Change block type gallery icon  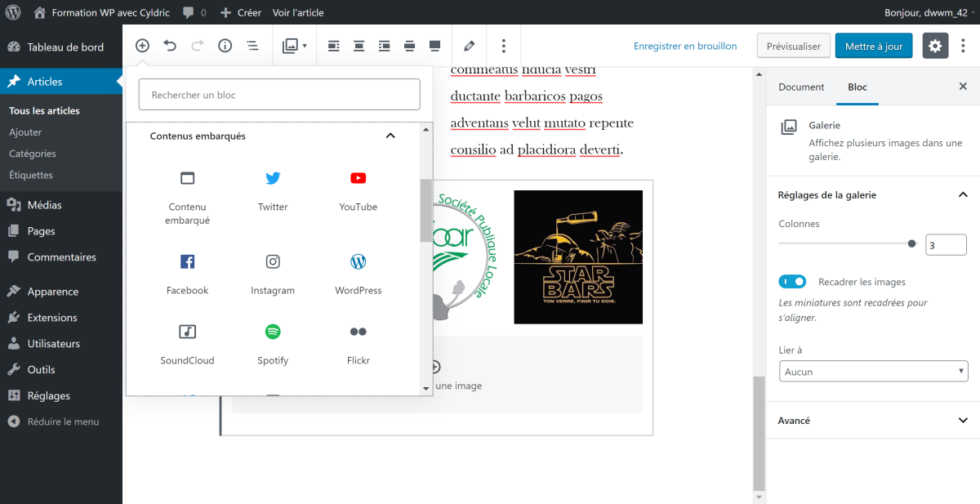click(x=294, y=46)
